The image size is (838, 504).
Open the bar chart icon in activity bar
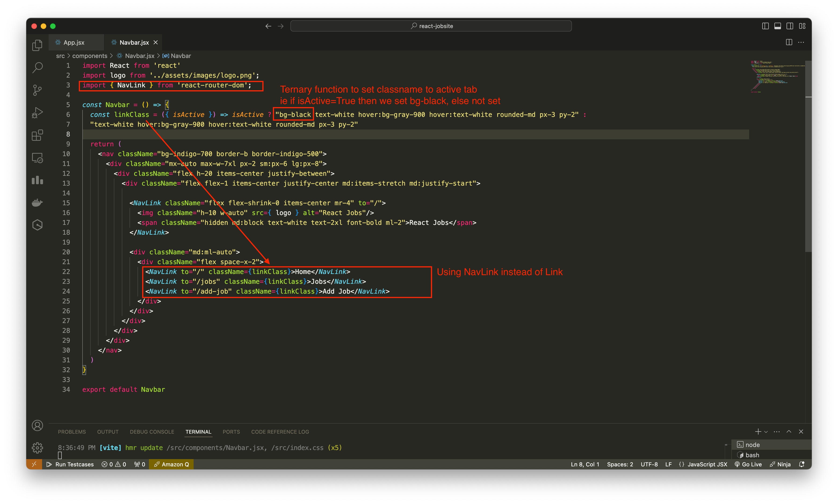(37, 180)
